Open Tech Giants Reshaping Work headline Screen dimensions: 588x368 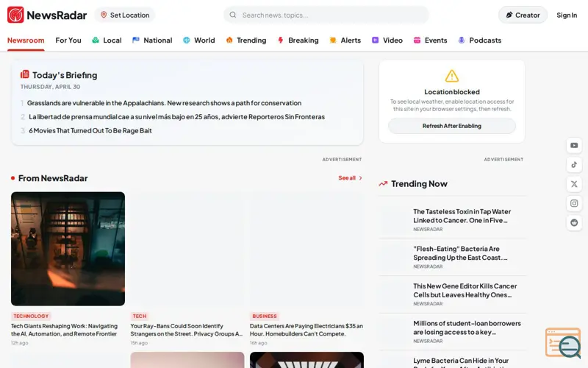pos(64,330)
